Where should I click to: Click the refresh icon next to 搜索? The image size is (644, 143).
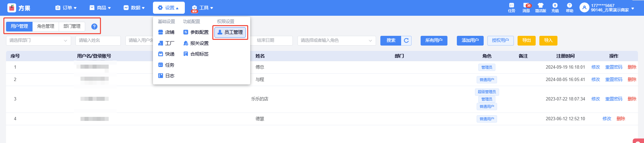tap(406, 41)
